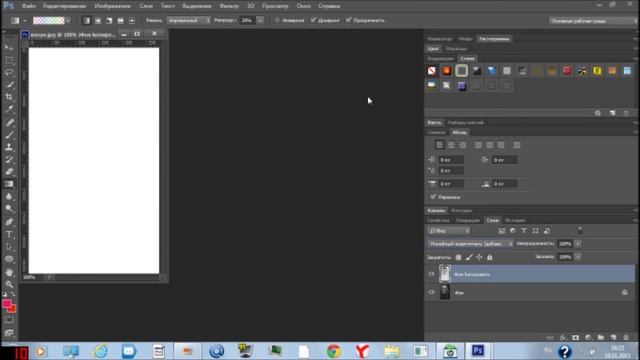This screenshot has width=640, height=360.
Task: Add a layer mask from Layers panel
Action: click(576, 338)
